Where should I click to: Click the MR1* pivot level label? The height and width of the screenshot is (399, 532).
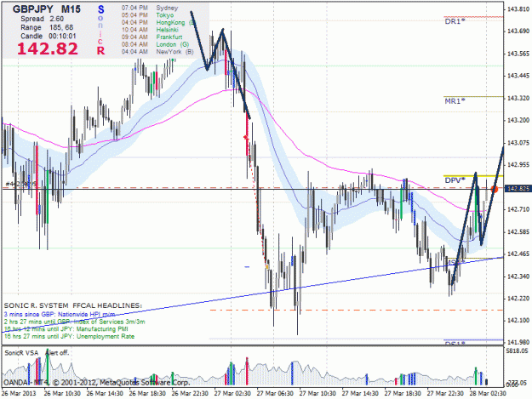tap(455, 101)
